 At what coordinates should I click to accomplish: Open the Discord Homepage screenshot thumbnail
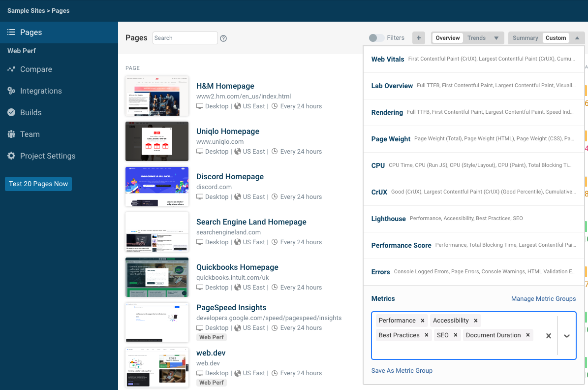[x=157, y=187]
